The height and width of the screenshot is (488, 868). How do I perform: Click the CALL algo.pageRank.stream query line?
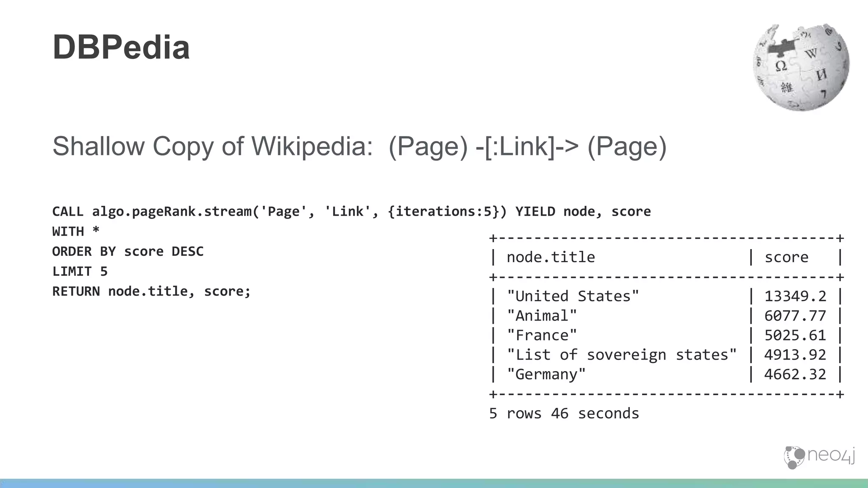tap(351, 211)
